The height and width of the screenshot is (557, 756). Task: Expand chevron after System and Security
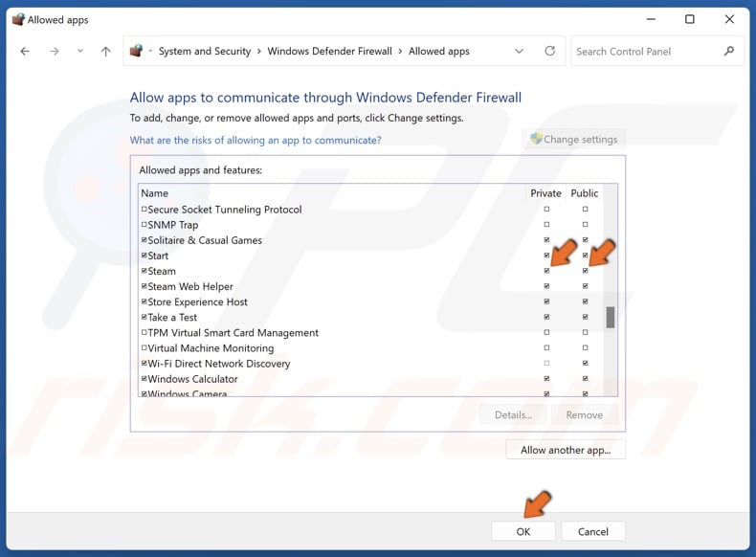(259, 51)
